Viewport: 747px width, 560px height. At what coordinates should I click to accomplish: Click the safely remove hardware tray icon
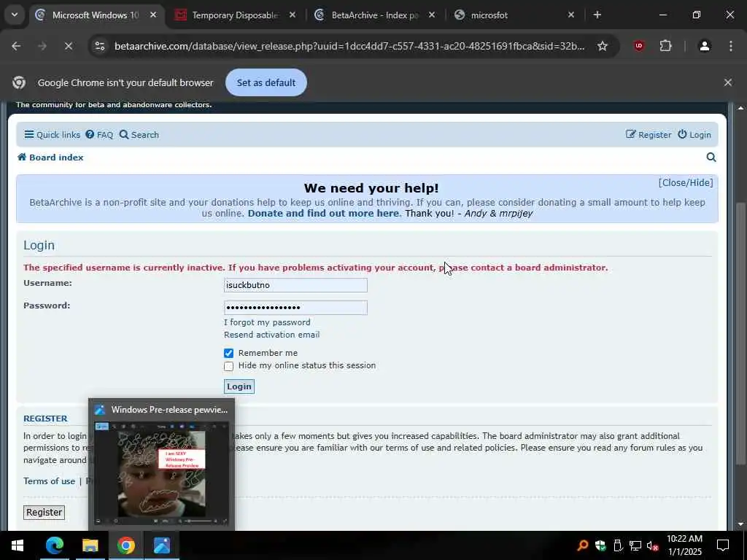[x=618, y=545]
